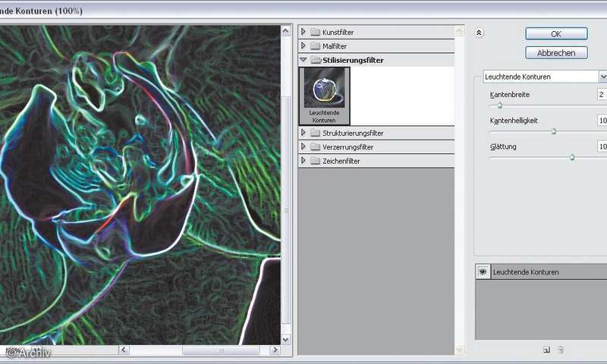Collapse the Stilisierungsfilter category triangle
The image size is (607, 364).
303,60
